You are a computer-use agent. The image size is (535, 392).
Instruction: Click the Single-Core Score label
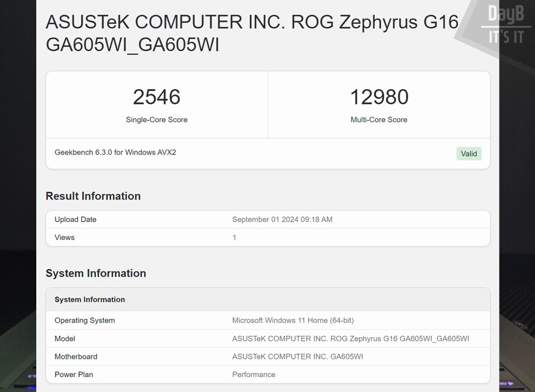(156, 119)
